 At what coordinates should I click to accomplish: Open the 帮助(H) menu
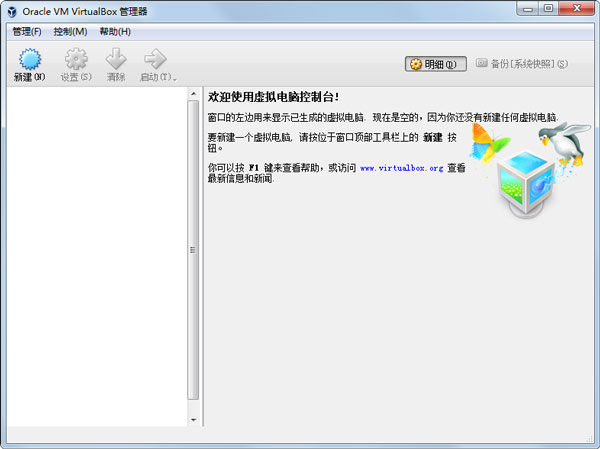pos(114,32)
